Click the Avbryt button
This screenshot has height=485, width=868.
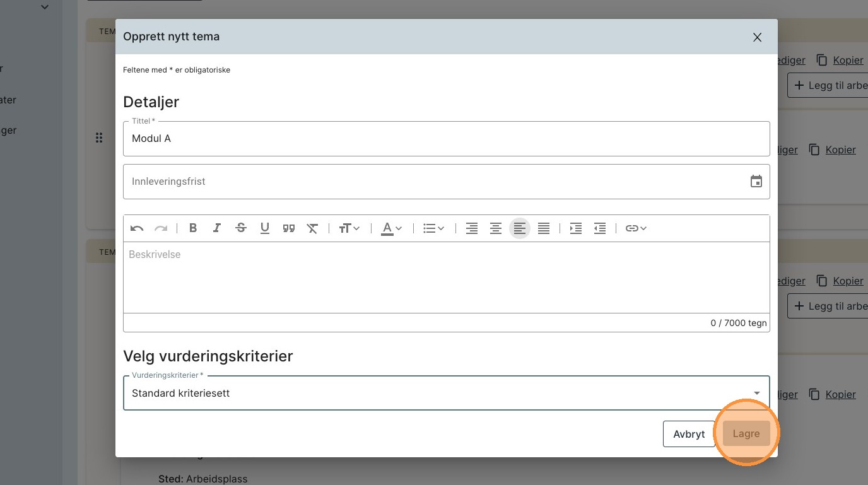[689, 434]
